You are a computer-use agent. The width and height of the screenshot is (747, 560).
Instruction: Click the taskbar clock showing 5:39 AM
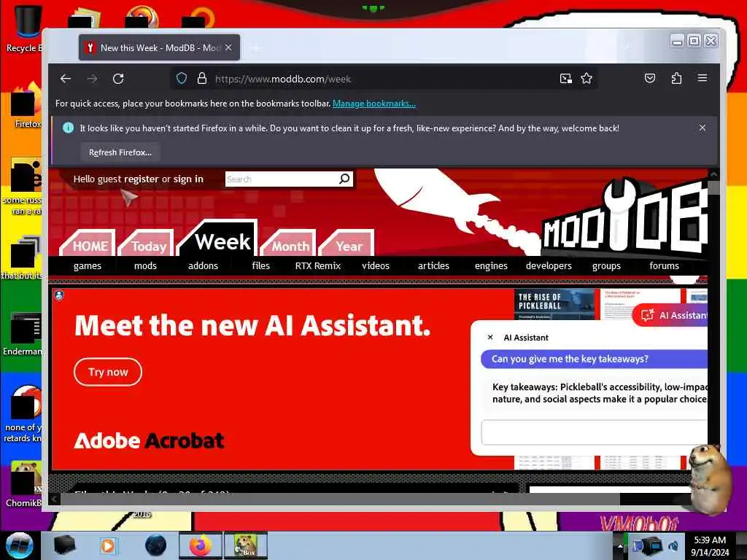(x=710, y=546)
